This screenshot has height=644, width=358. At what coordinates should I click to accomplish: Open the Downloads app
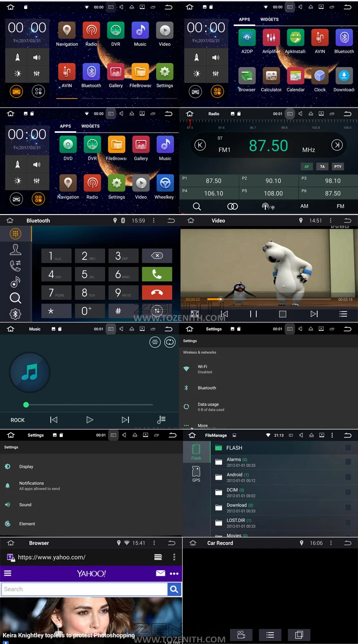tap(344, 76)
